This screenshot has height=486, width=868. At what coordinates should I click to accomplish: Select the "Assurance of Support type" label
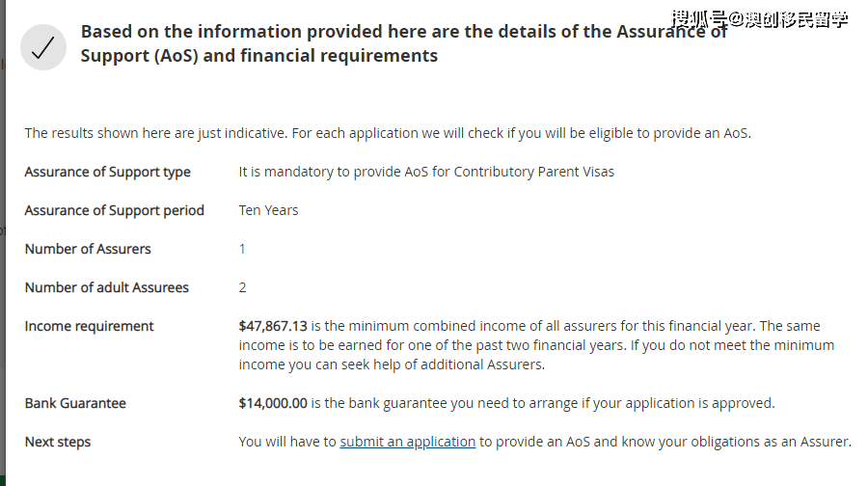[107, 172]
